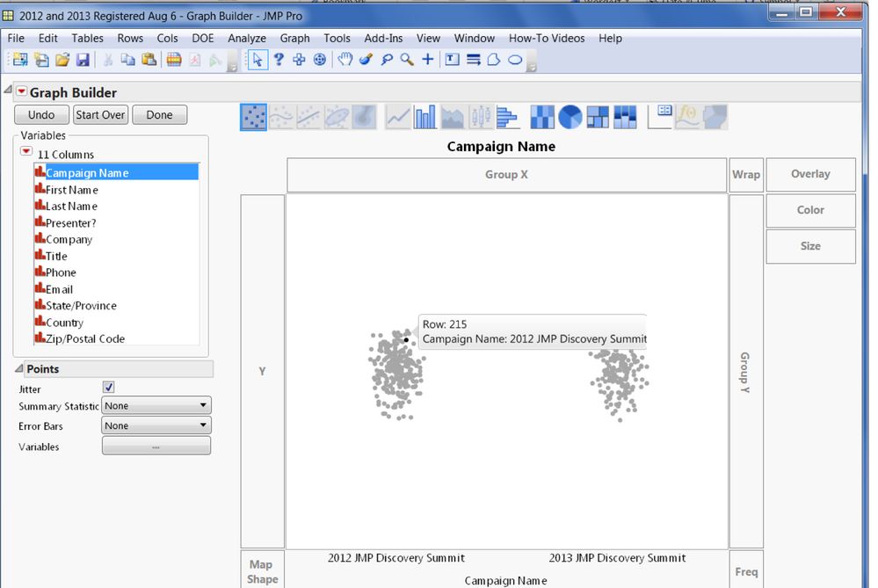
Task: Select the Polygon drawing tool
Action: coord(494,60)
